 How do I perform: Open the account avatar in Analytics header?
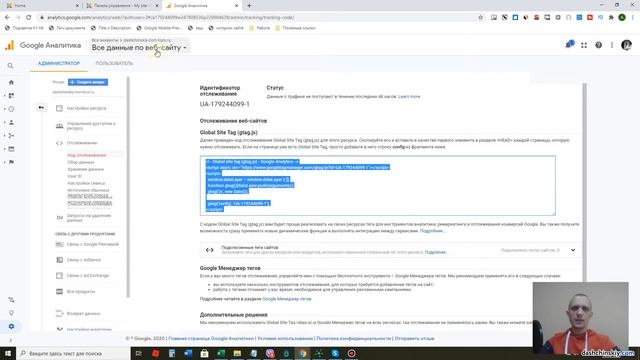click(x=626, y=45)
